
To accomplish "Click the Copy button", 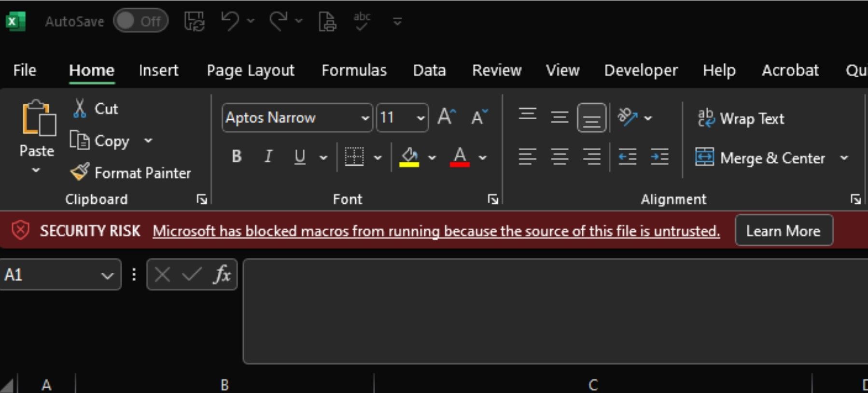I will coord(99,141).
